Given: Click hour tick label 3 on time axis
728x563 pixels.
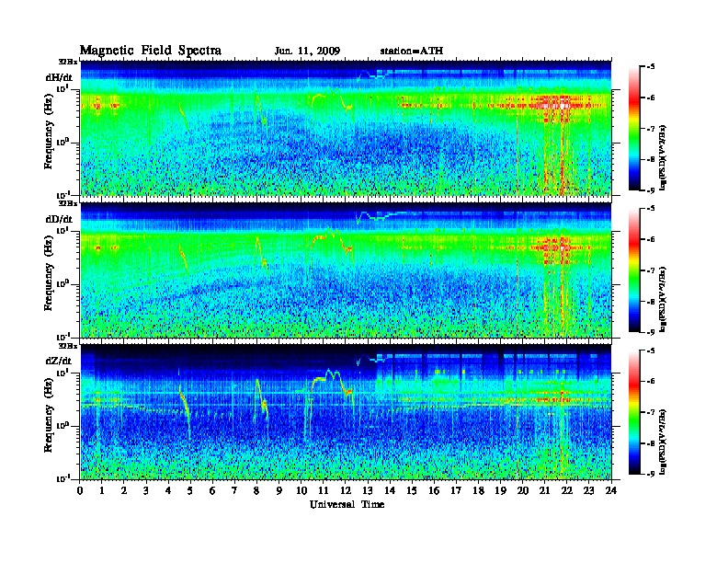Looking at the screenshot, I should tap(146, 491).
